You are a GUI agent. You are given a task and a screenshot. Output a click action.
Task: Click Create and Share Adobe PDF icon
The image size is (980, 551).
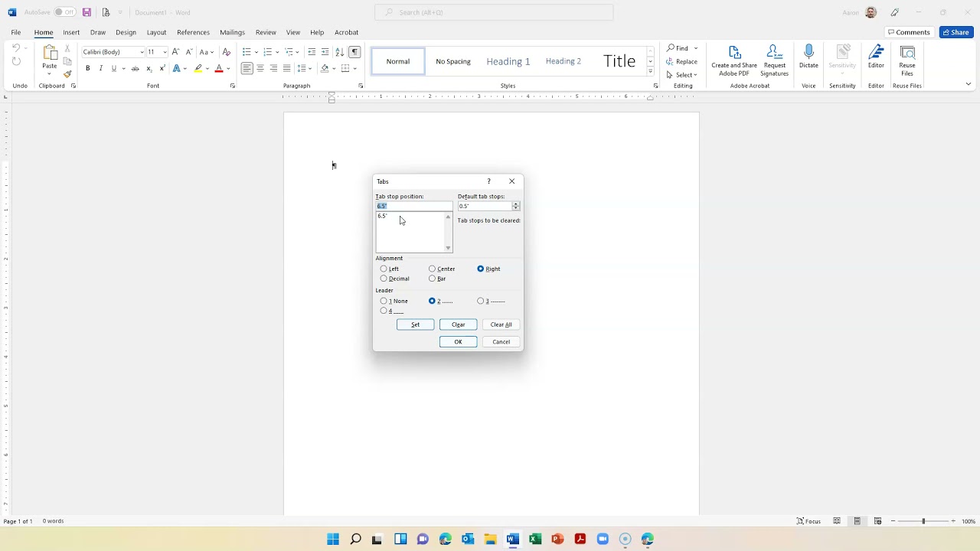[734, 52]
